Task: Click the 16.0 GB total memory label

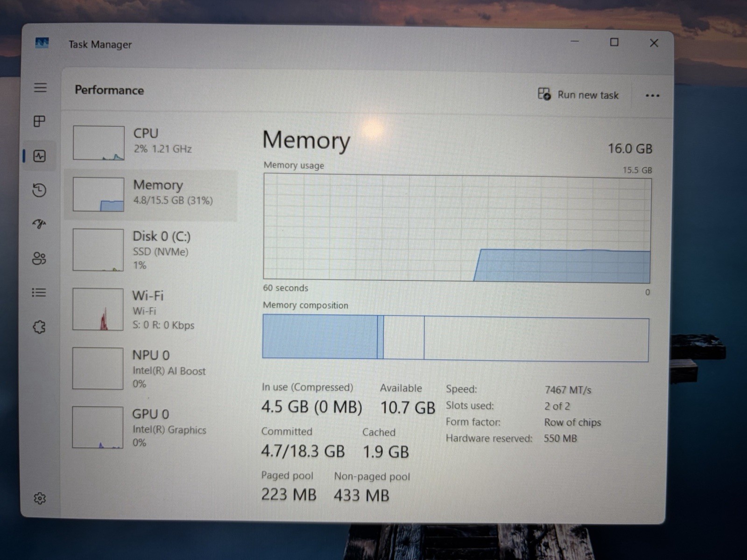Action: 630,149
